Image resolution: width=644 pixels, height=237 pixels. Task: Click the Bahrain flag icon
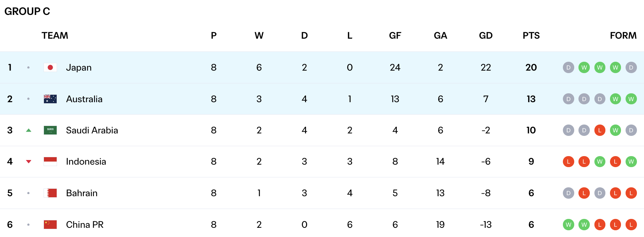pos(50,193)
